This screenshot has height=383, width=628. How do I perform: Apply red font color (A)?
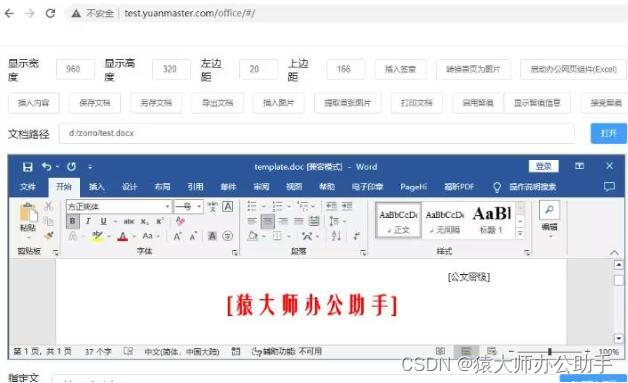[x=123, y=236]
